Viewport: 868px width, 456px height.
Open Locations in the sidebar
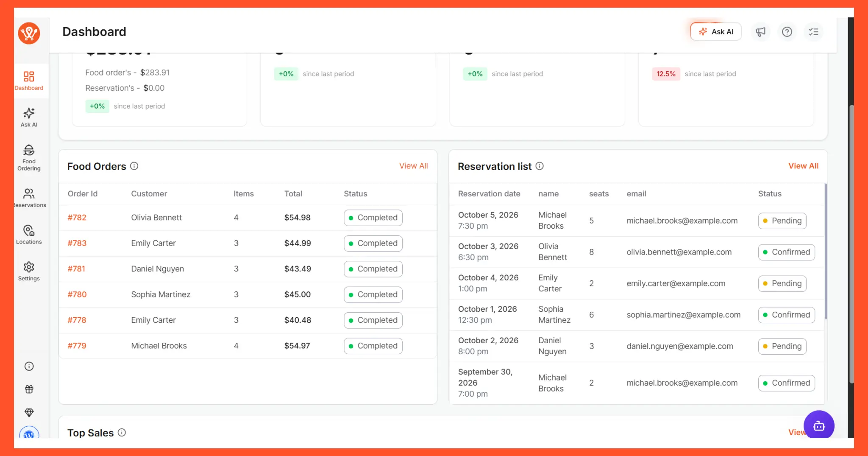(29, 235)
